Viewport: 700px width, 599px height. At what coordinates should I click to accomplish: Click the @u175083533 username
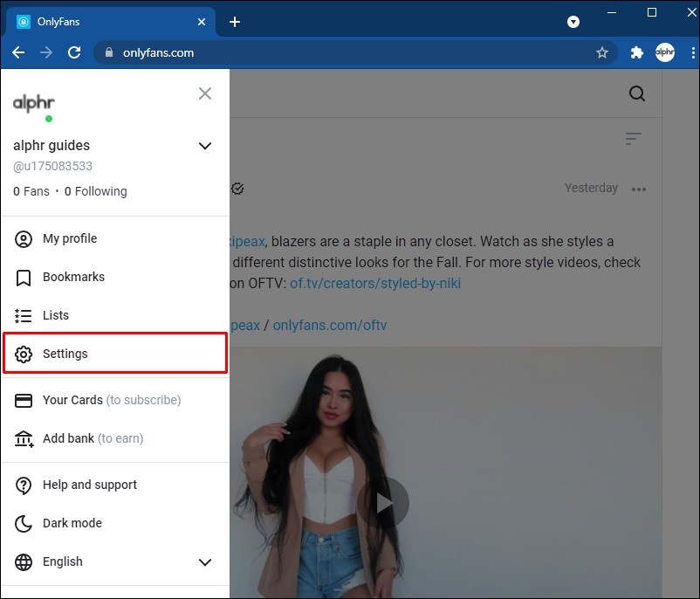pos(52,166)
